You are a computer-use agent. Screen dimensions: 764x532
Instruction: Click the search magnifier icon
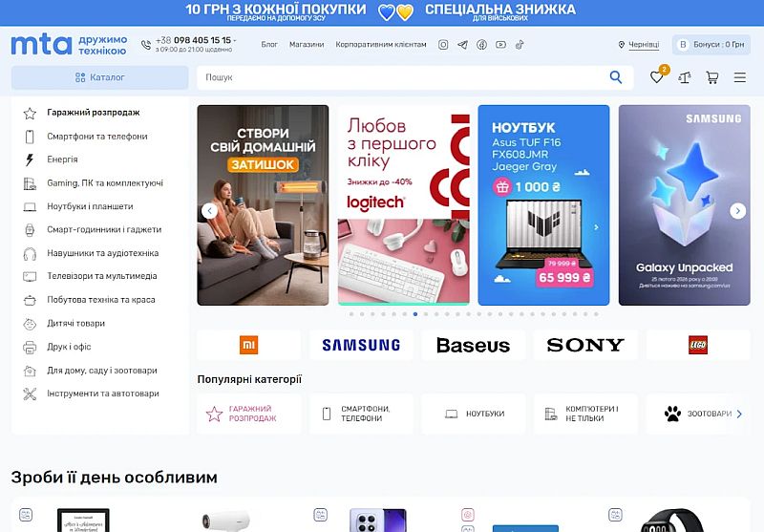[x=616, y=77]
